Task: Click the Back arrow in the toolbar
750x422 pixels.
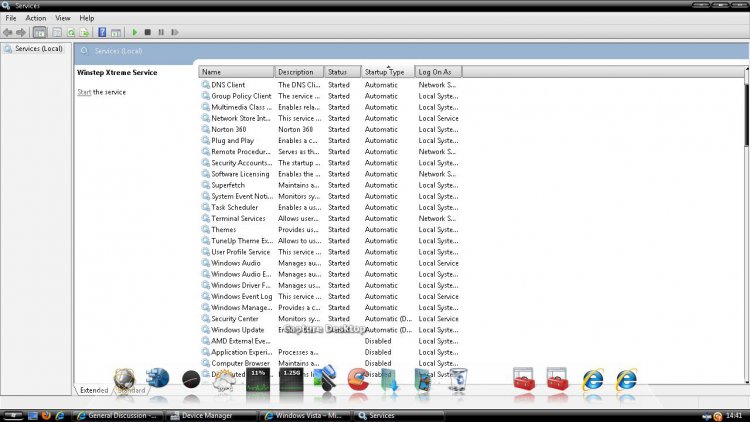Action: point(8,33)
